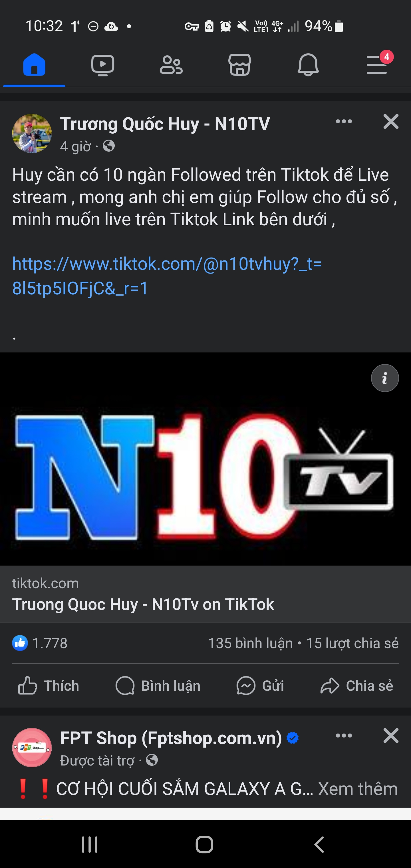Screen dimensions: 411x868
Task: Tap Bình luận to comment
Action: [158, 686]
